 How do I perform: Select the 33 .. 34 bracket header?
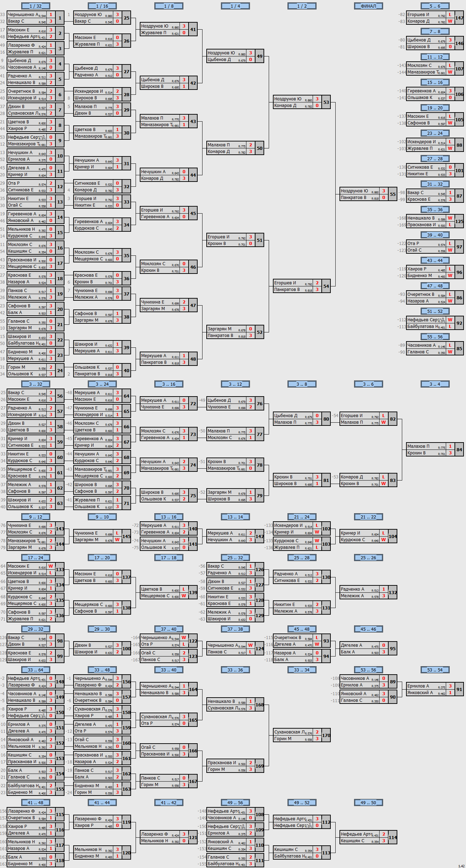point(302,670)
